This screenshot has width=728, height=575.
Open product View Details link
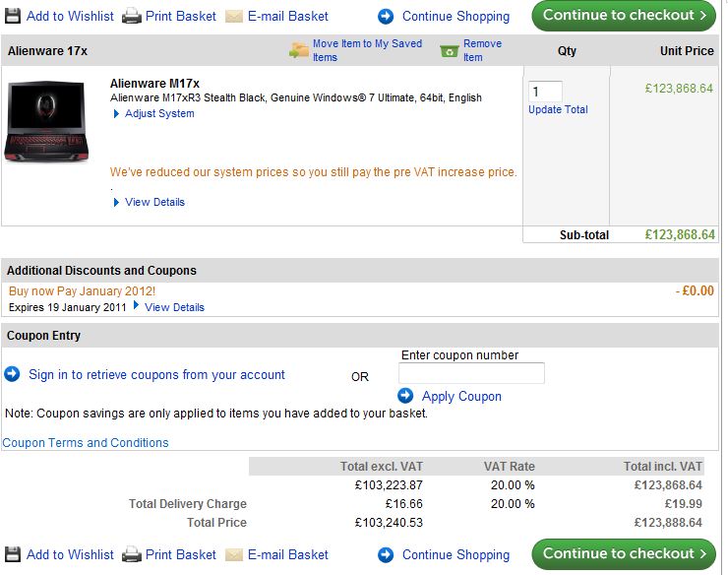(x=154, y=202)
